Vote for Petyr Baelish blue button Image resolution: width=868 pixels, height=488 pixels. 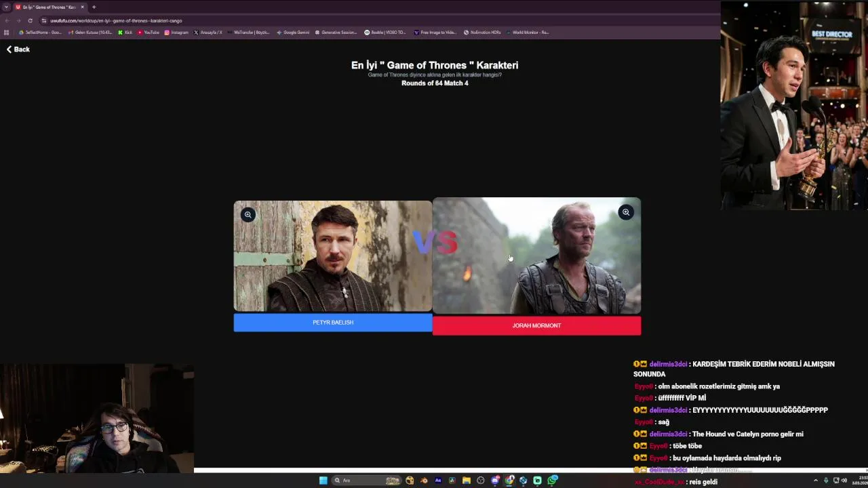coord(333,323)
